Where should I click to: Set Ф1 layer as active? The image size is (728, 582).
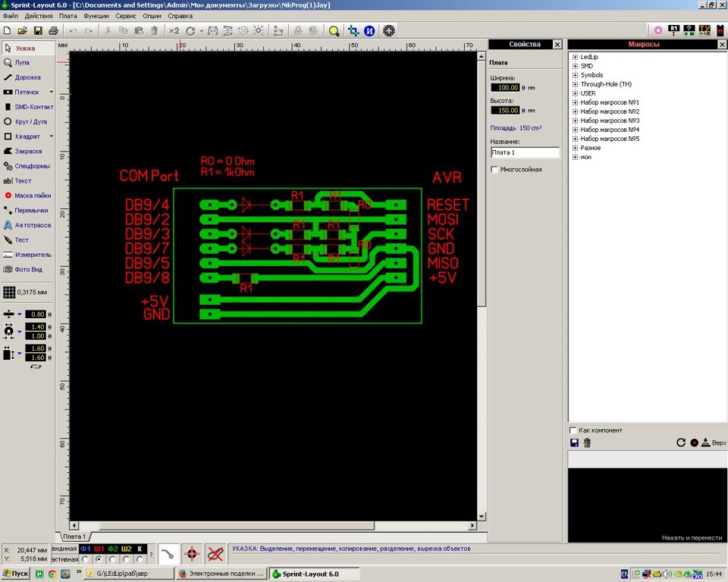(x=86, y=559)
